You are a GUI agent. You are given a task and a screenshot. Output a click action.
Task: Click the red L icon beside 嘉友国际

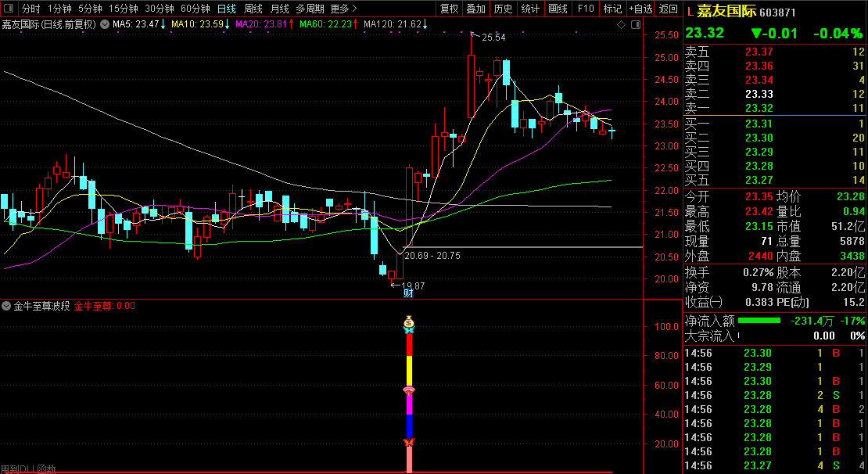(x=689, y=13)
